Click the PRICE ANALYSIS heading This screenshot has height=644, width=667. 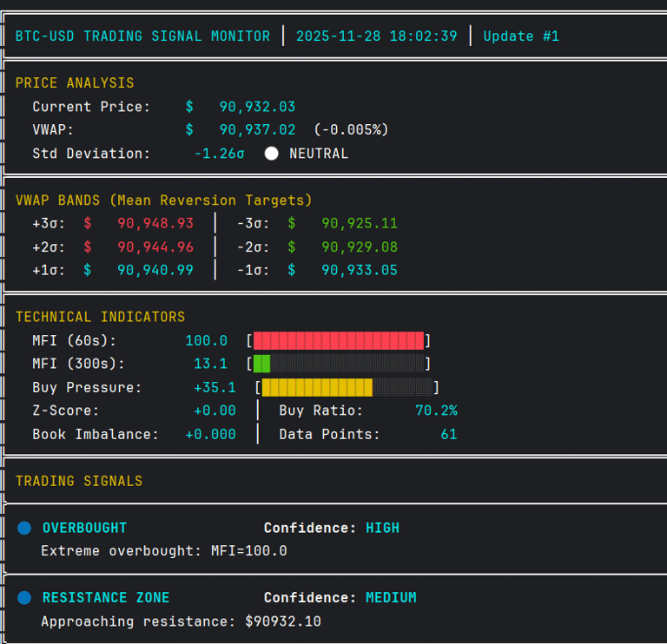tap(75, 83)
